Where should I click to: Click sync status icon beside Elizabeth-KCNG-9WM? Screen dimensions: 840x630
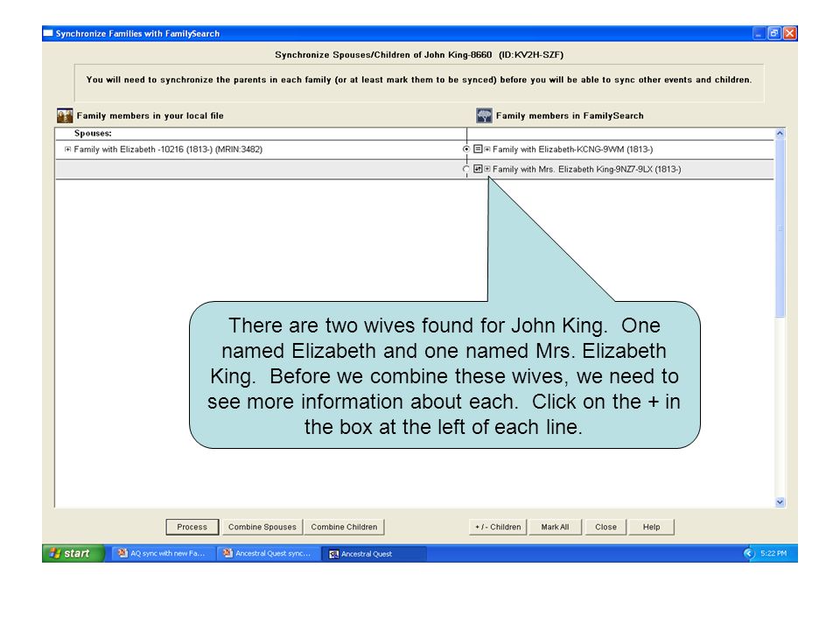point(478,149)
